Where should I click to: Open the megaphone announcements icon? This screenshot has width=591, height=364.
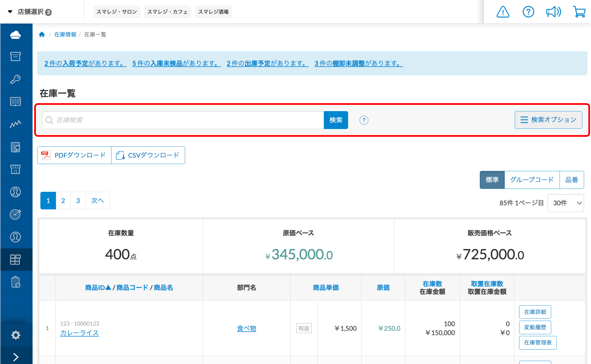point(553,12)
